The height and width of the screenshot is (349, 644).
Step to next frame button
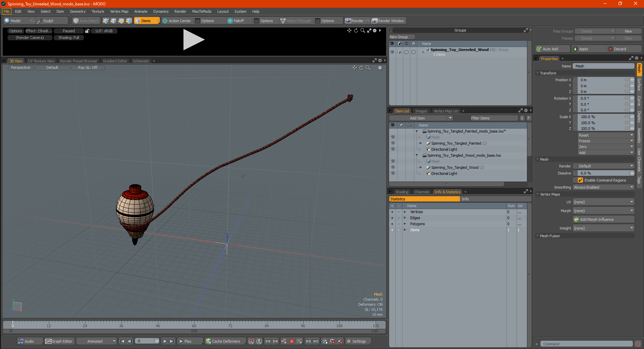[x=164, y=341]
